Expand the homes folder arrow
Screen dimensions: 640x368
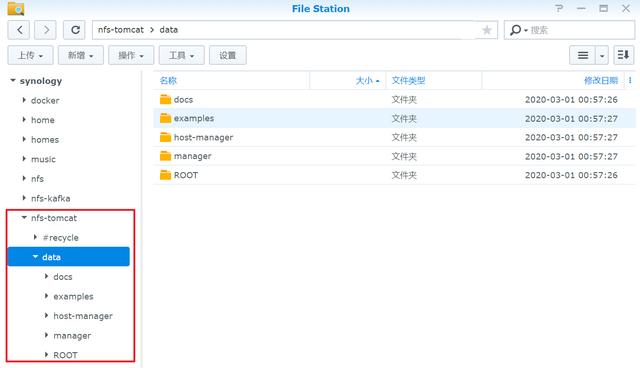[24, 139]
